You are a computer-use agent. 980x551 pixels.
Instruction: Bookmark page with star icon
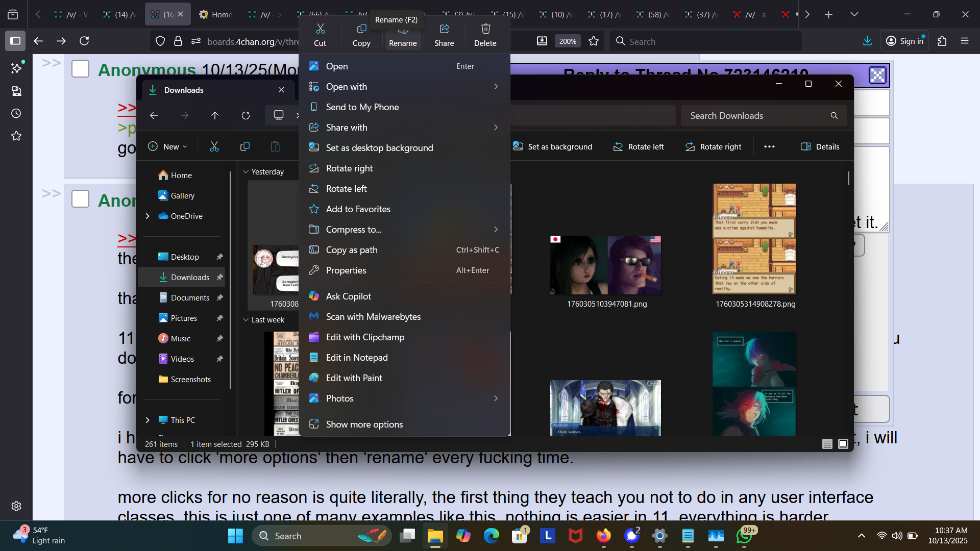[x=594, y=41]
